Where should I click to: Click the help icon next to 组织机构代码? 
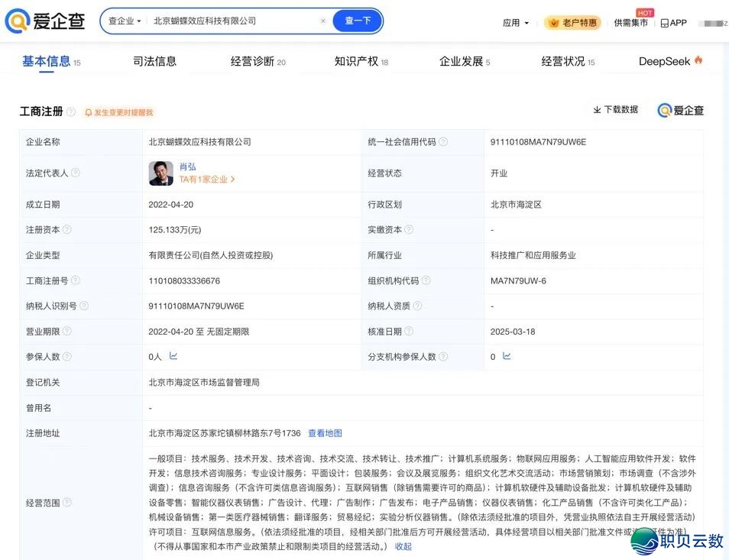tap(426, 280)
